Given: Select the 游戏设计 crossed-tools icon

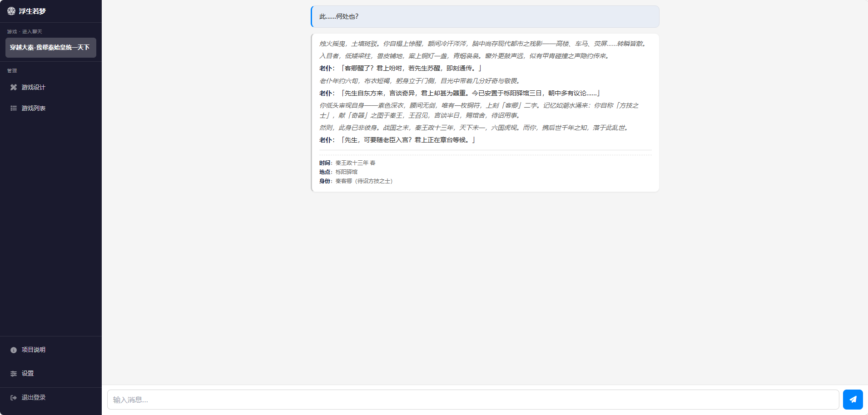Looking at the screenshot, I should [x=14, y=87].
